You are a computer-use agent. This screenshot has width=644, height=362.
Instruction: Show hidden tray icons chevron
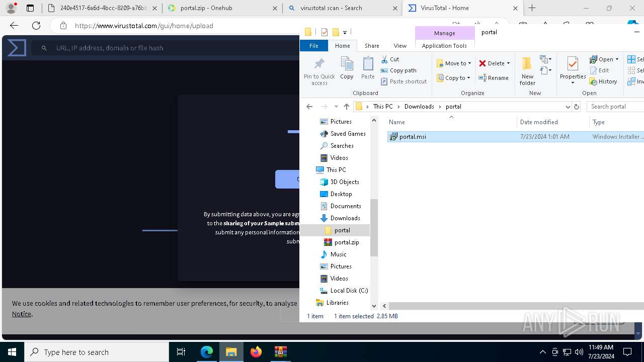pyautogui.click(x=542, y=352)
